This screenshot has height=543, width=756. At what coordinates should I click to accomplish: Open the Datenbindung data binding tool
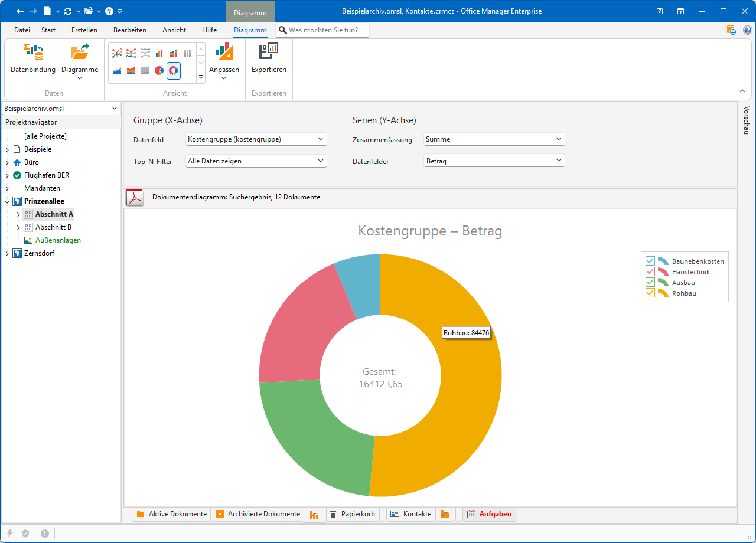(33, 59)
